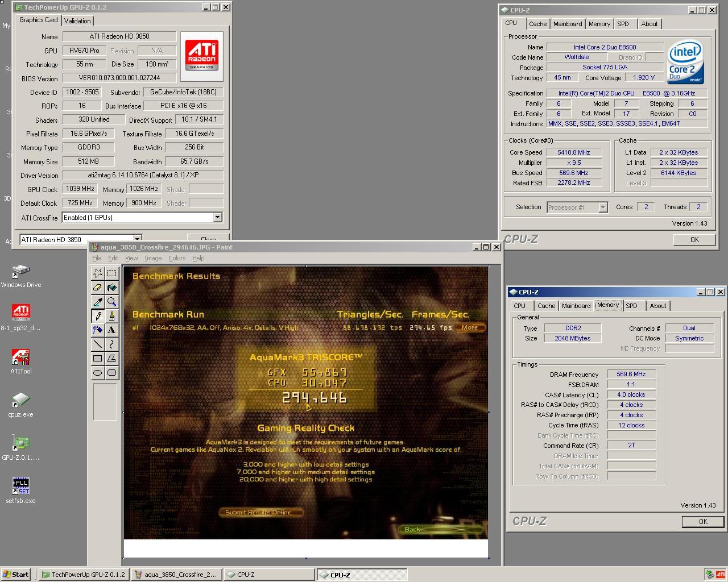Screen dimensions: 728x582
Task: Click the DRAM Frequency value 569.6 MHz
Action: [x=631, y=374]
